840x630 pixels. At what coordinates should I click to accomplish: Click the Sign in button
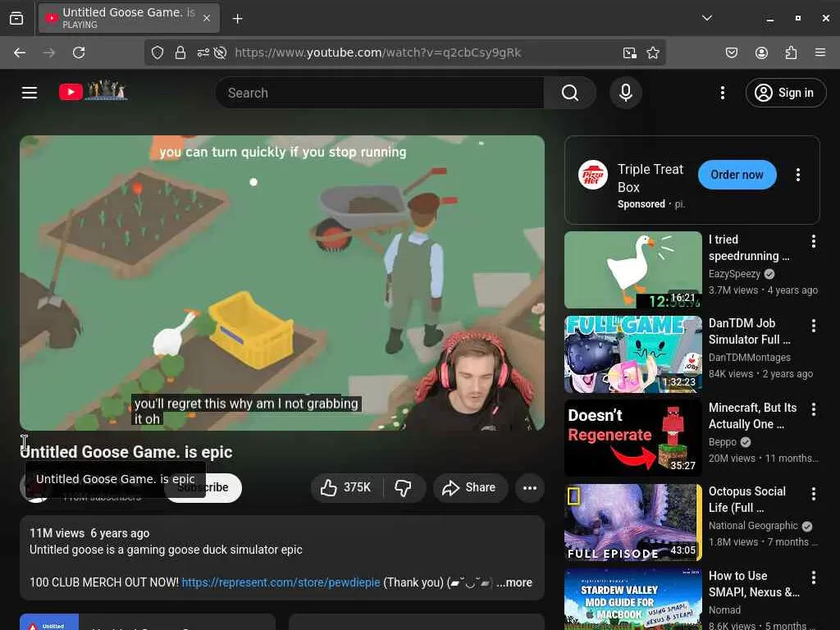coord(785,93)
